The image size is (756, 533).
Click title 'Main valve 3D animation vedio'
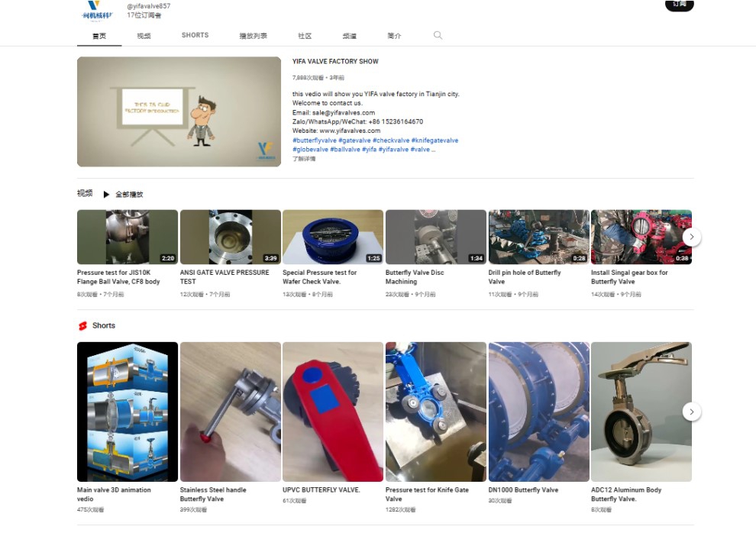115,495
